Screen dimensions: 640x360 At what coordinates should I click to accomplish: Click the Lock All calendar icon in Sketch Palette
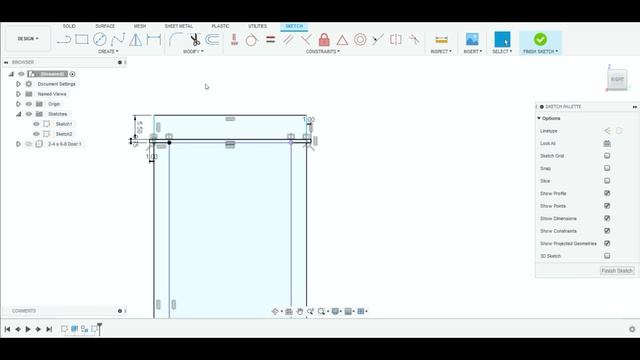(607, 143)
